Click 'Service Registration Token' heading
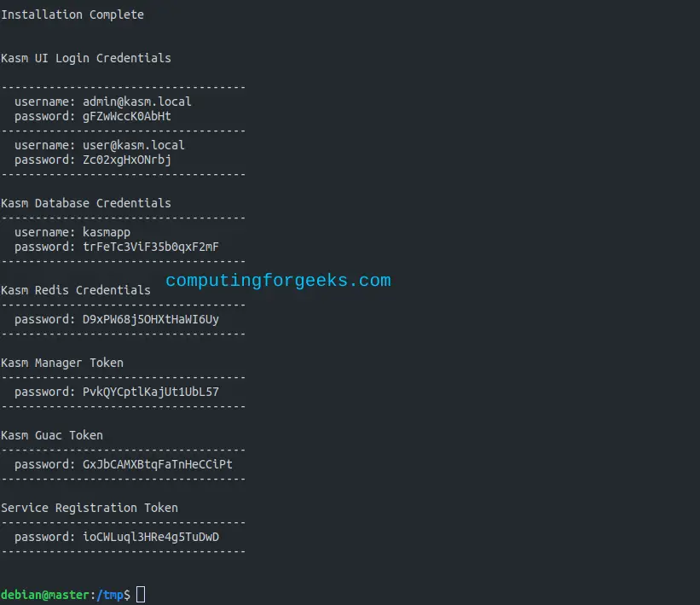The width and height of the screenshot is (700, 605). (90, 508)
